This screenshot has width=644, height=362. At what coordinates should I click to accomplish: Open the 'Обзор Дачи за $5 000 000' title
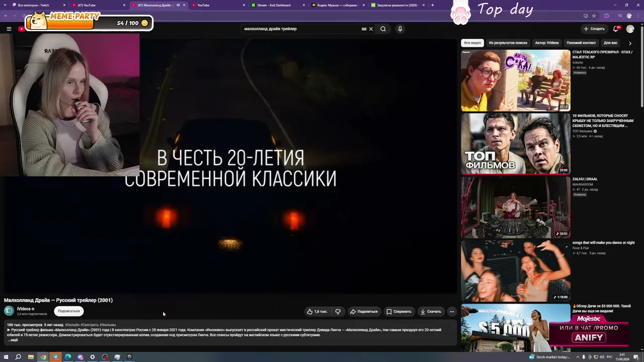(601, 308)
